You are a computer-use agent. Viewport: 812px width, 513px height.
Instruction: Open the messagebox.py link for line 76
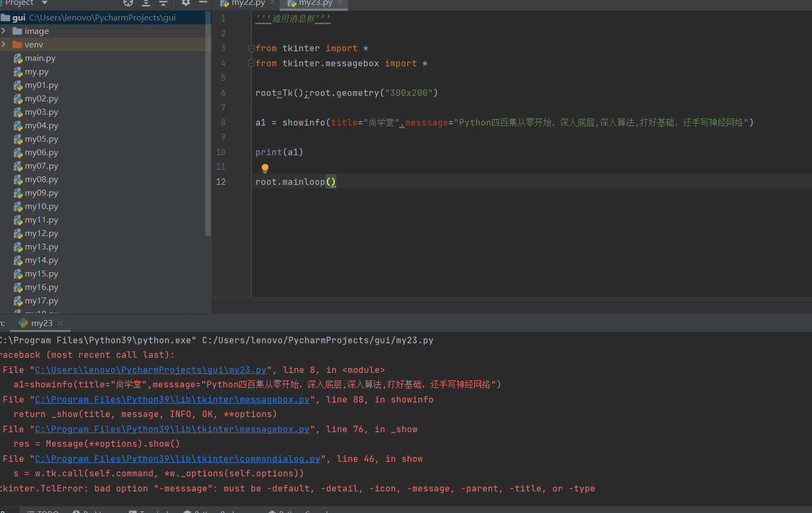172,429
